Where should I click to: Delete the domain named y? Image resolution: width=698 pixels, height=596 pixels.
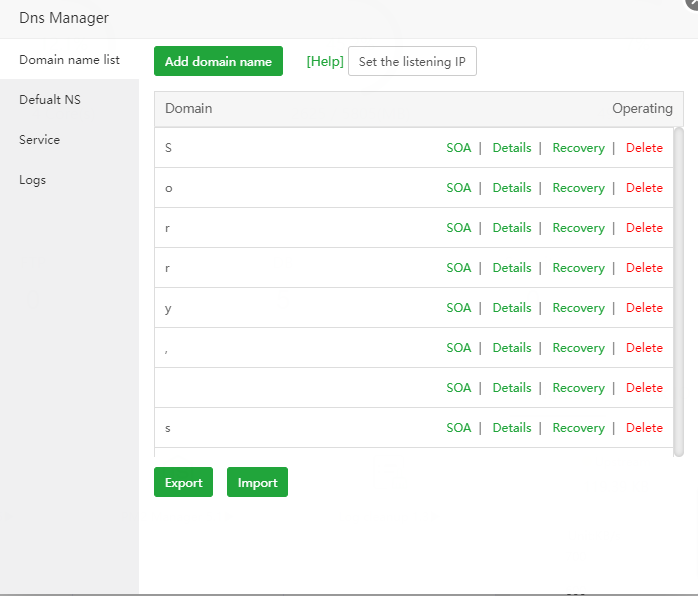tap(644, 308)
